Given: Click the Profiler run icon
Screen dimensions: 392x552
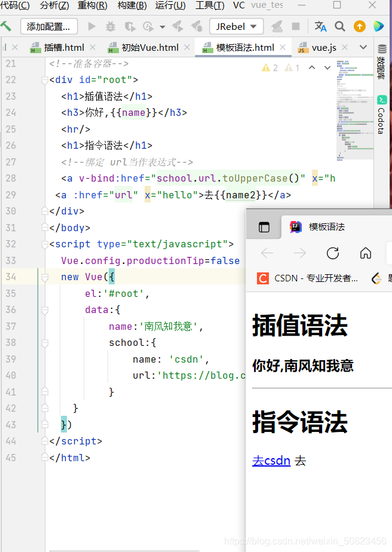Looking at the screenshot, I should point(148,27).
